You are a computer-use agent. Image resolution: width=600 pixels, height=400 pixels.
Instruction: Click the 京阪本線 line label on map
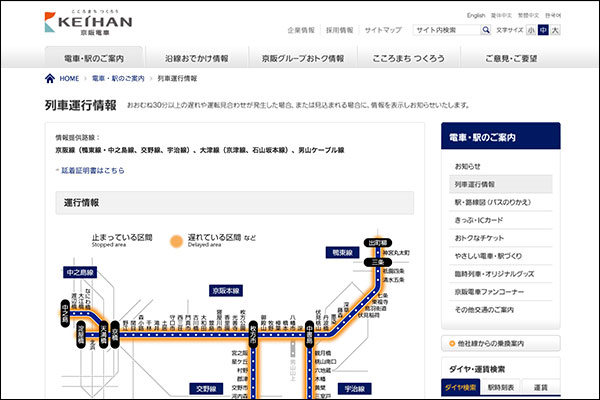point(225,290)
